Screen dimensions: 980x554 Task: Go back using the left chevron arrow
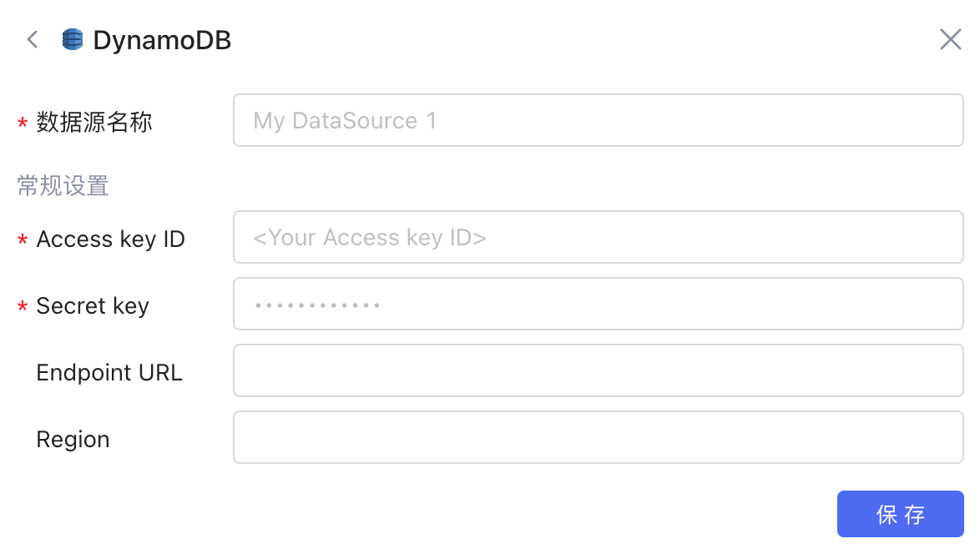pyautogui.click(x=33, y=39)
